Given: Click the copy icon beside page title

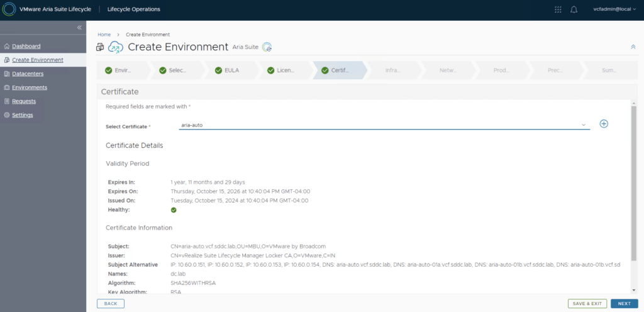Looking at the screenshot, I should coord(100,47).
